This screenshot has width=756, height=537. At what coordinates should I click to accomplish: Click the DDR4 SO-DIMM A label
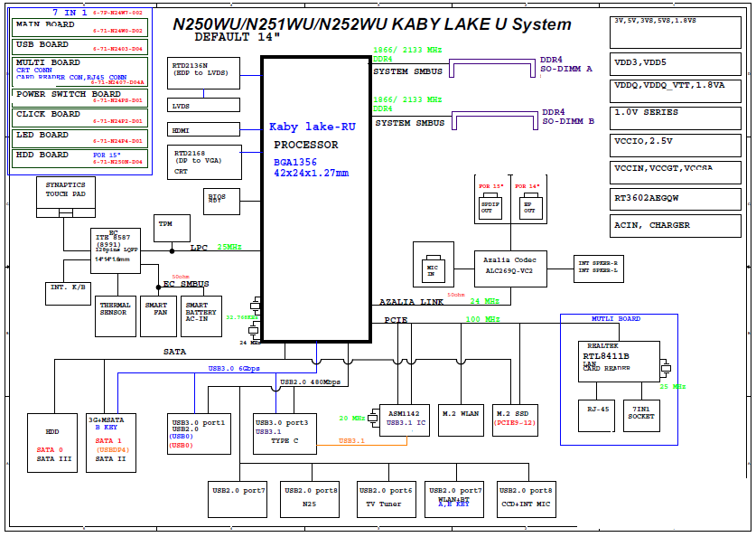pos(566,64)
